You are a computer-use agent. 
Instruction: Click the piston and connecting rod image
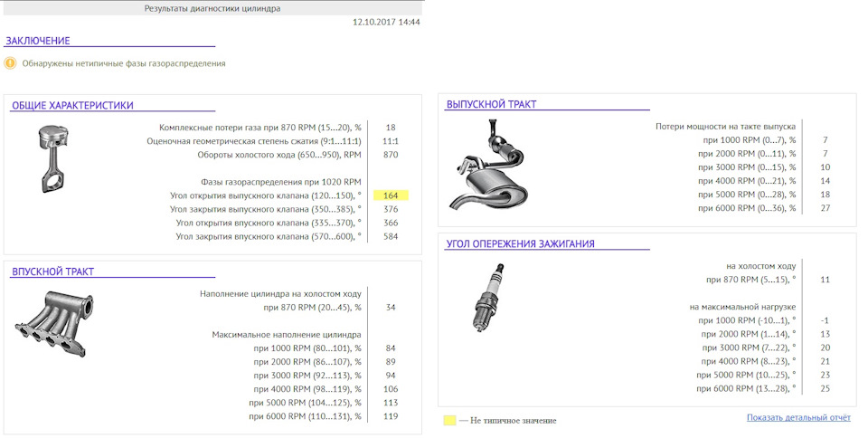(x=53, y=159)
